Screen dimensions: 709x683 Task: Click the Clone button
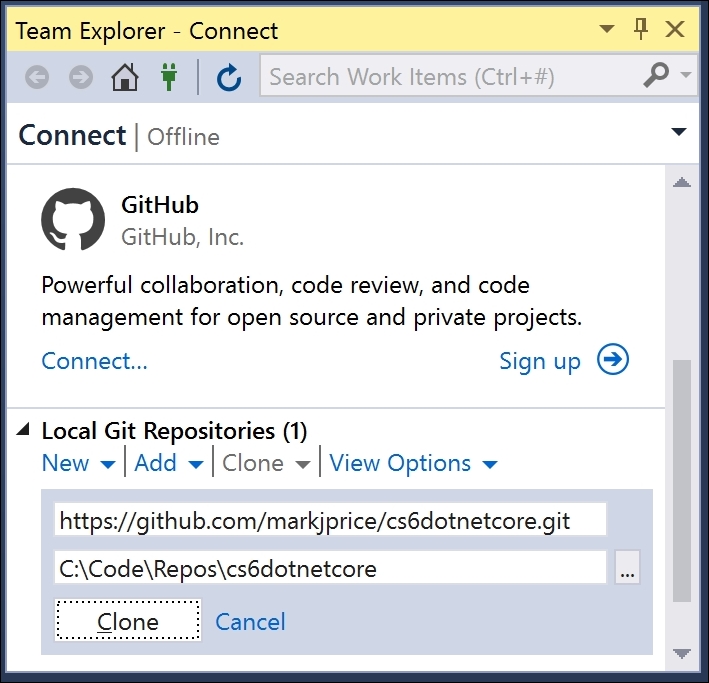pyautogui.click(x=128, y=621)
